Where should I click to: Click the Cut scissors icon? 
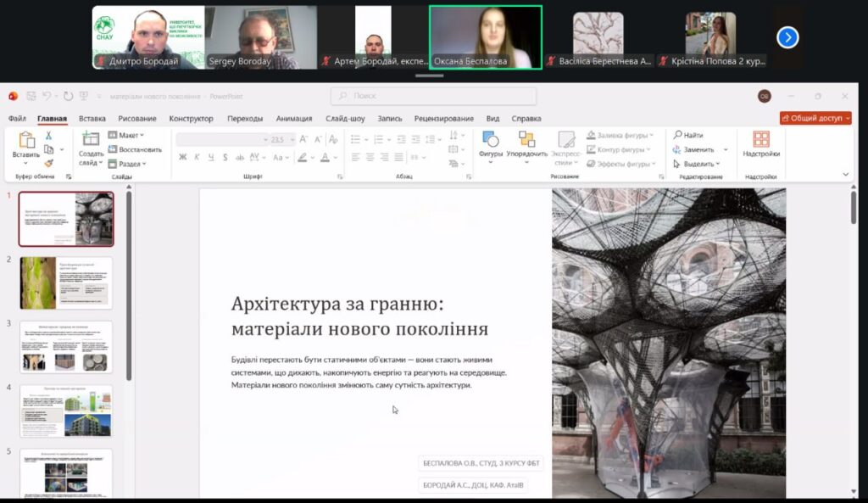(x=49, y=136)
